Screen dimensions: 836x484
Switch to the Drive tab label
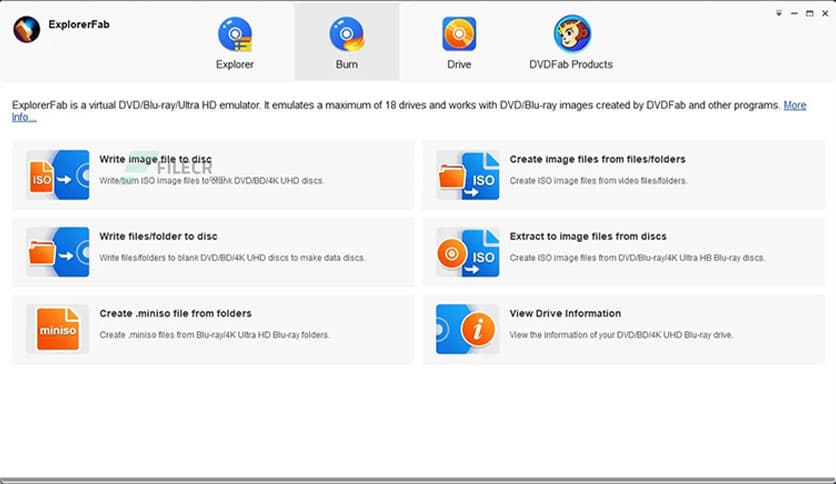coord(459,64)
